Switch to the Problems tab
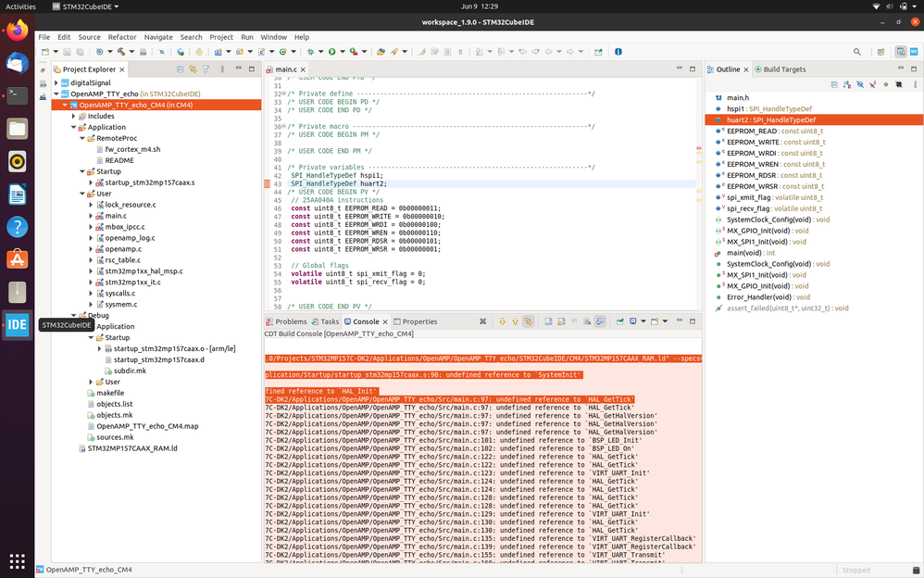 click(x=286, y=321)
